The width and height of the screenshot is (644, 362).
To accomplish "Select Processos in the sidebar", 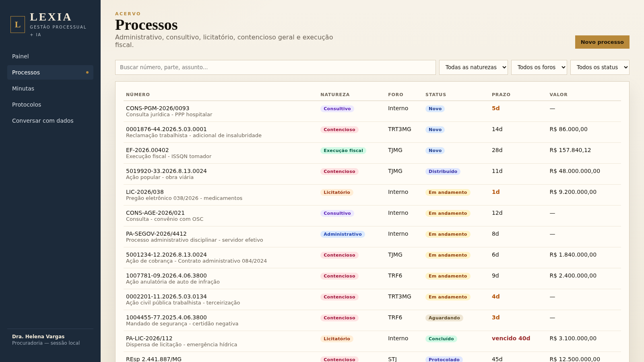I will point(50,72).
